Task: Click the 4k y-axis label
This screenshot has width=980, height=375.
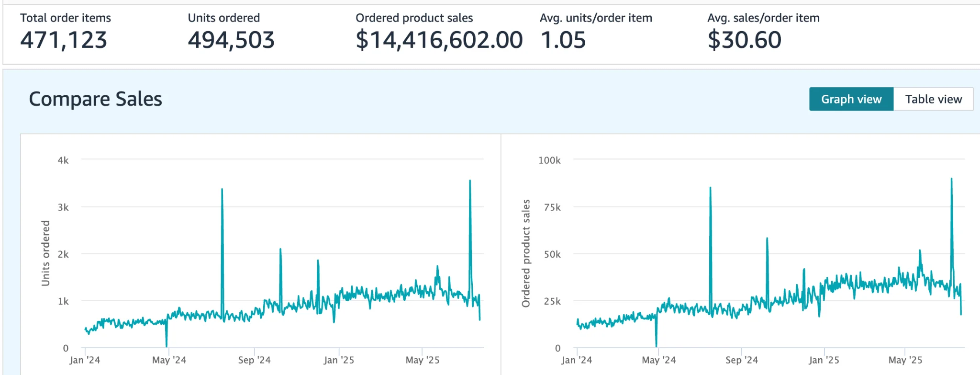Action: 63,160
